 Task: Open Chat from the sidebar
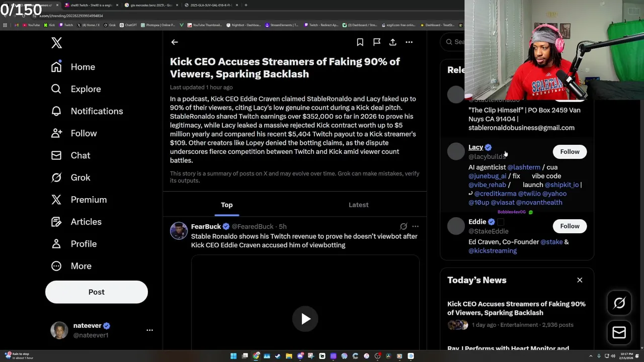pyautogui.click(x=70, y=155)
